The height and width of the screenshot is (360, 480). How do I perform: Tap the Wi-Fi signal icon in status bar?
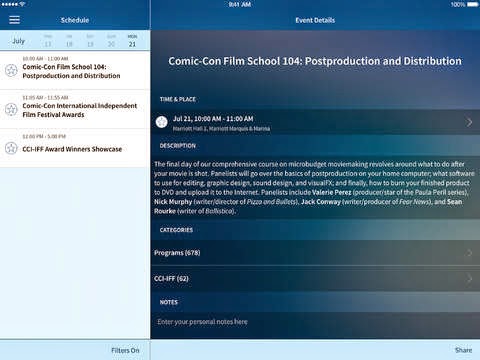(23, 4)
